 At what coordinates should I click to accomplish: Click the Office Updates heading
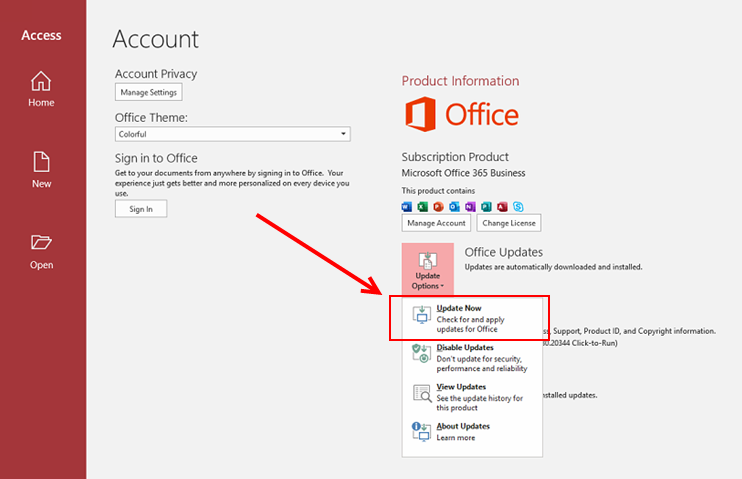[x=504, y=252]
